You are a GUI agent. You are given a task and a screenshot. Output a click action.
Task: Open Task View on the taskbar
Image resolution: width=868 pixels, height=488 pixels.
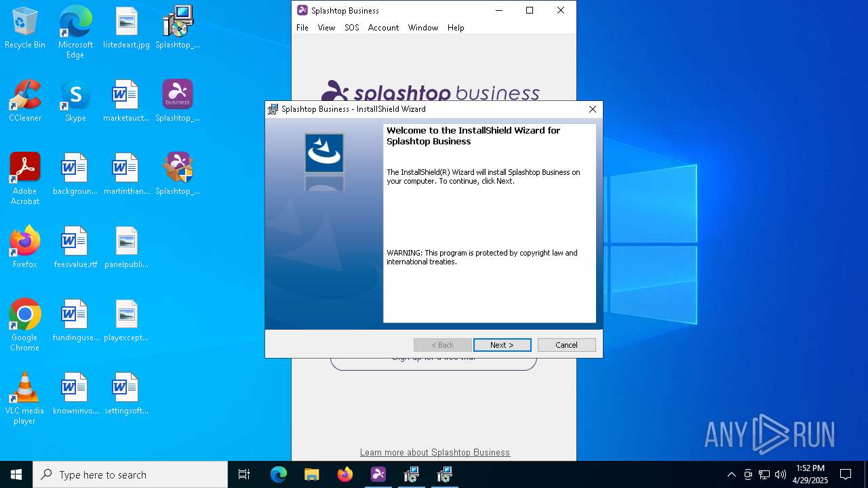244,474
